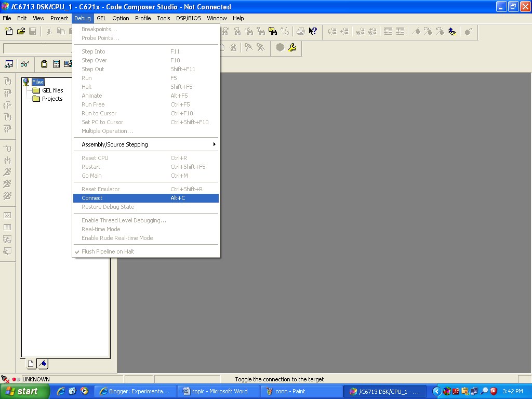Click the context Help arrow-question icon
The image size is (532, 399).
312,32
